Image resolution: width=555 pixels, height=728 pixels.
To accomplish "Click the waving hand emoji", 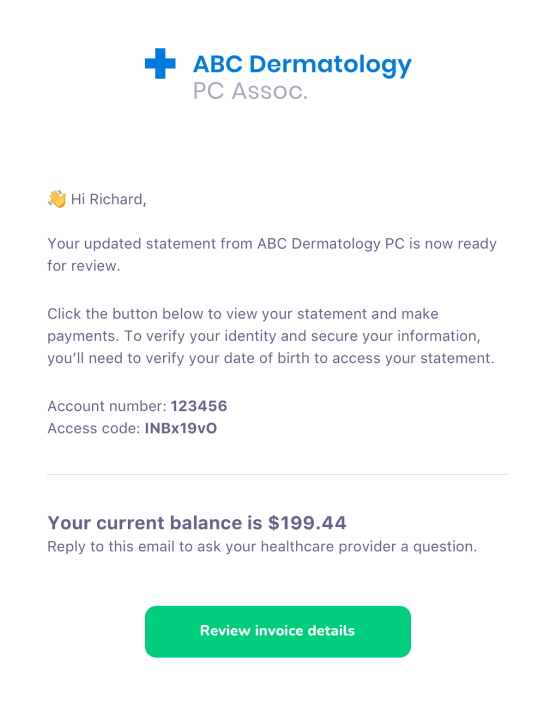I will tap(57, 199).
